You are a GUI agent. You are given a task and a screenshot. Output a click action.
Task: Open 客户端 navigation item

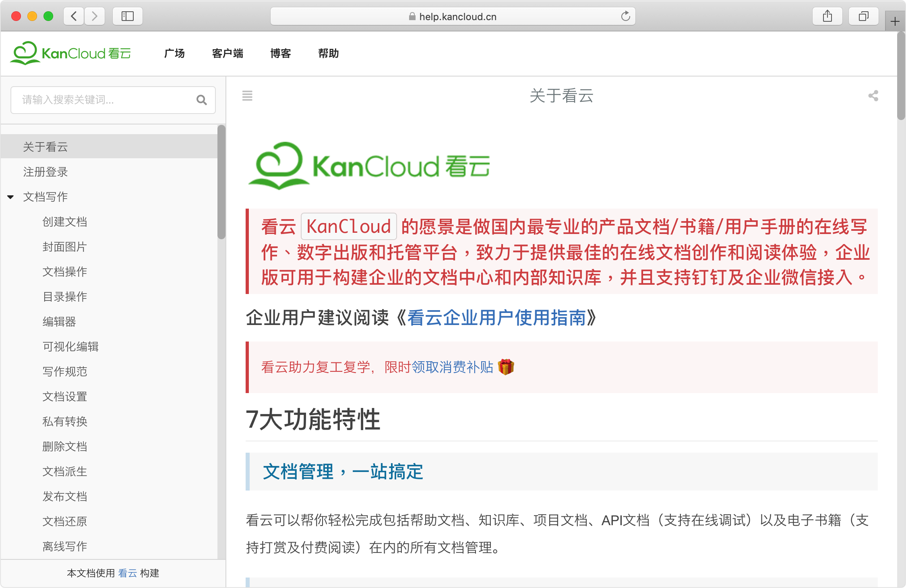pos(228,53)
